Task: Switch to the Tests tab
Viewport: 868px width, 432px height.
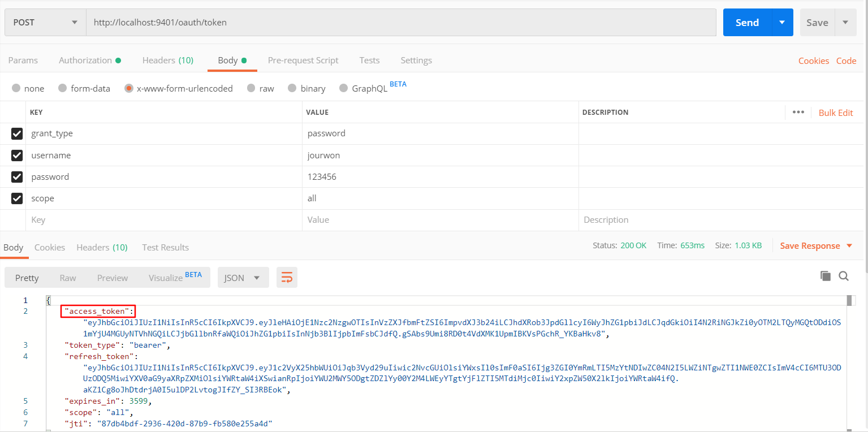Action: point(369,60)
